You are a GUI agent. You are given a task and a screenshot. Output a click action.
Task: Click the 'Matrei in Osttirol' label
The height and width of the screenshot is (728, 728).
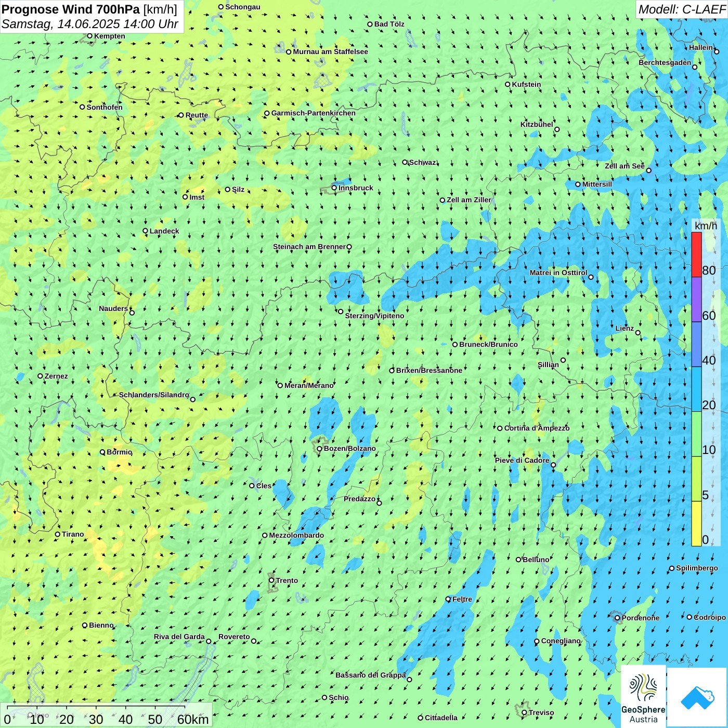(558, 272)
